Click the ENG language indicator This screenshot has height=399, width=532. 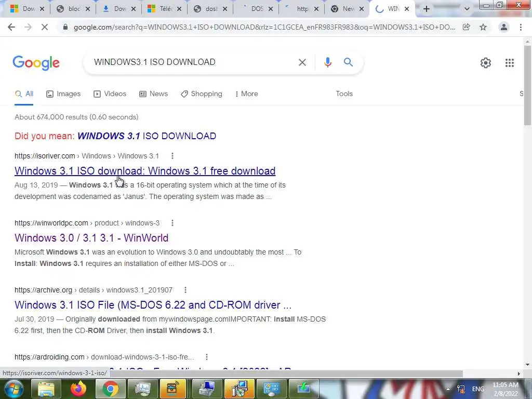pyautogui.click(x=478, y=389)
